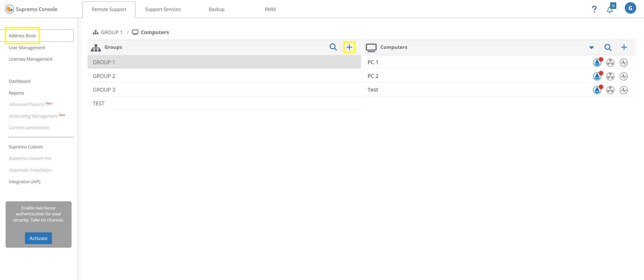Image resolution: width=644 pixels, height=280 pixels.
Task: Open Supremo Custom in the sidebar
Action: click(26, 147)
